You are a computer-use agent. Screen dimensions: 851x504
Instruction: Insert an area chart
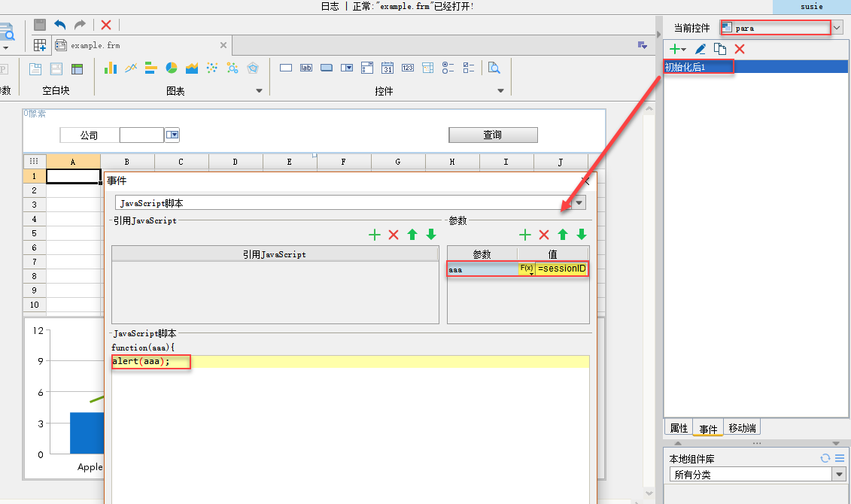click(192, 68)
